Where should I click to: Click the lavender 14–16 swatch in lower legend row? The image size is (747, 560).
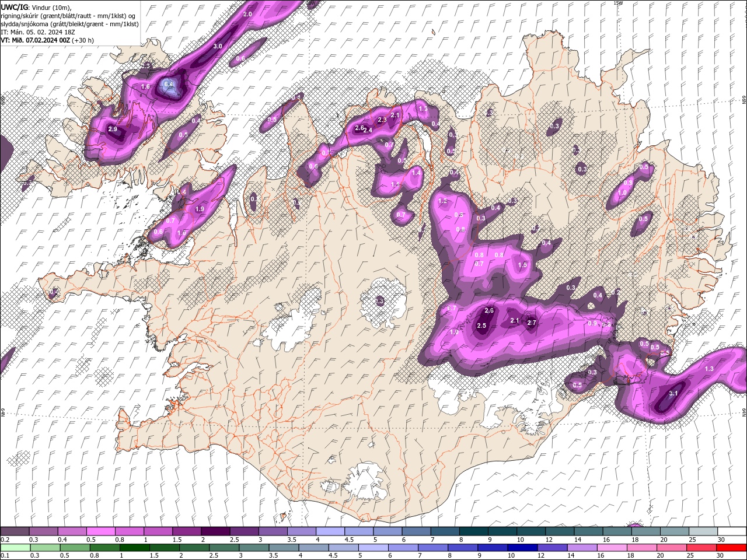pos(581,548)
